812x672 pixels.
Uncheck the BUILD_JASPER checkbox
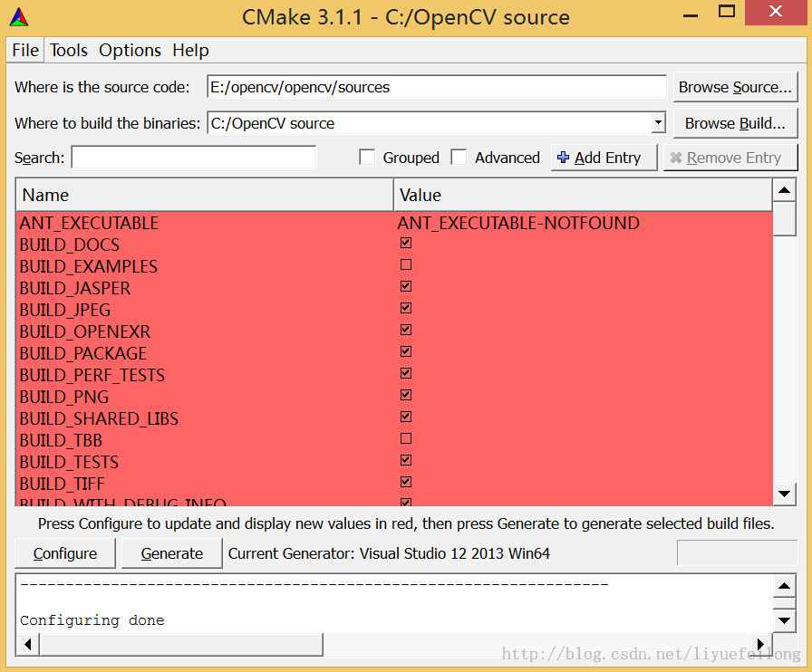click(x=406, y=286)
